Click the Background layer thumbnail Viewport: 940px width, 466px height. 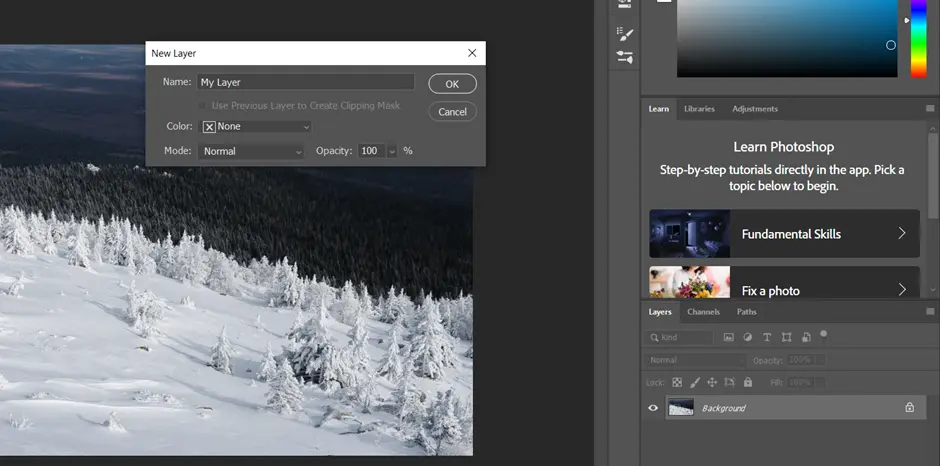click(x=681, y=408)
